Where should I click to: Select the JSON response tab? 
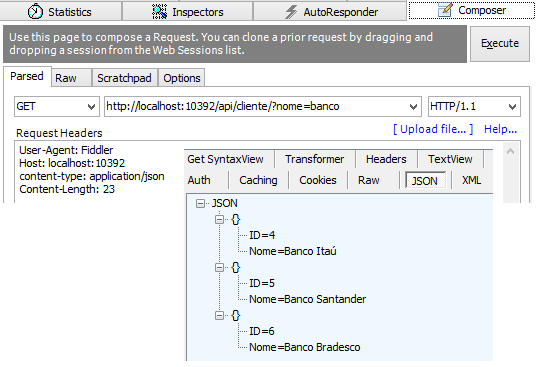[x=425, y=180]
